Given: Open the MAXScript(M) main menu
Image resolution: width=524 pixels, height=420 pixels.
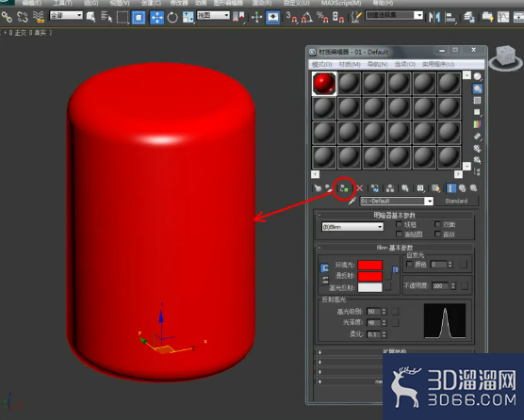Looking at the screenshot, I should pyautogui.click(x=341, y=3).
